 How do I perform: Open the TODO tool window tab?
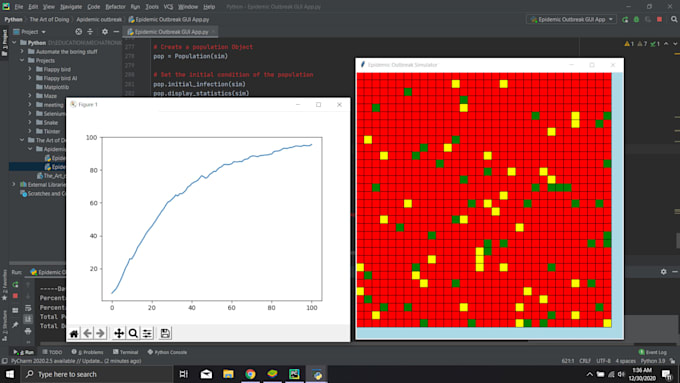point(52,352)
